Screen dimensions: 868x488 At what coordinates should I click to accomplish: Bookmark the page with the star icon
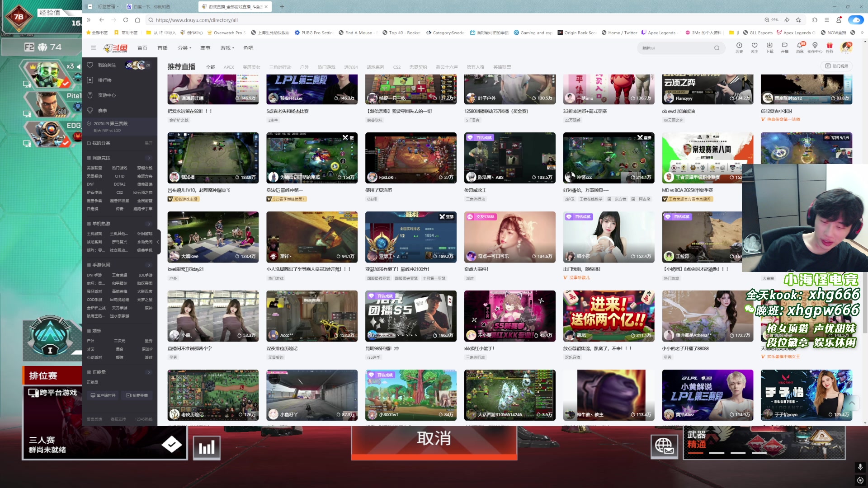coord(798,20)
